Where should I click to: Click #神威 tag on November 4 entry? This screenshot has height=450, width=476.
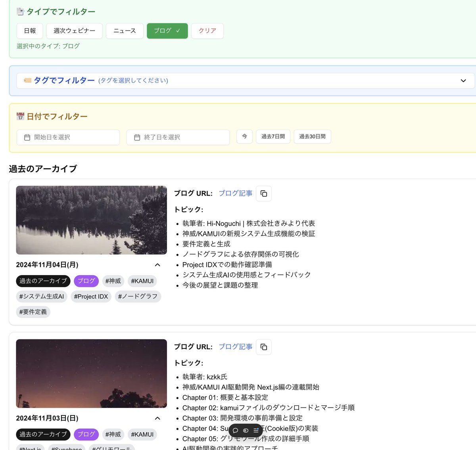click(x=113, y=281)
